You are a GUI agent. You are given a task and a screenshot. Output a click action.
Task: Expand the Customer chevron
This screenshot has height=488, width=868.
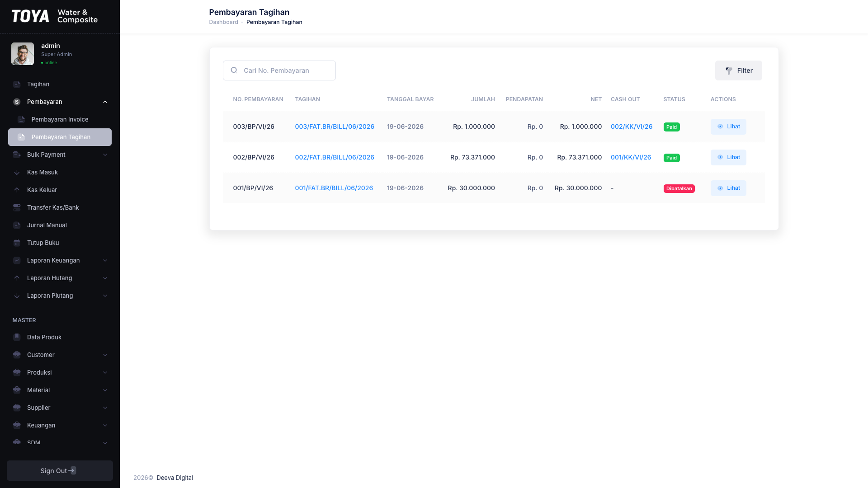105,355
